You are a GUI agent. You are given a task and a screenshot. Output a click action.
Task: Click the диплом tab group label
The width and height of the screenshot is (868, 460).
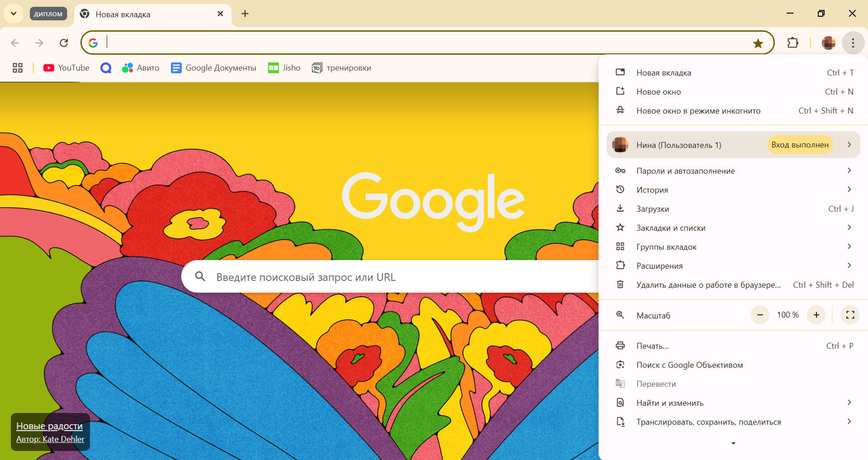point(48,14)
